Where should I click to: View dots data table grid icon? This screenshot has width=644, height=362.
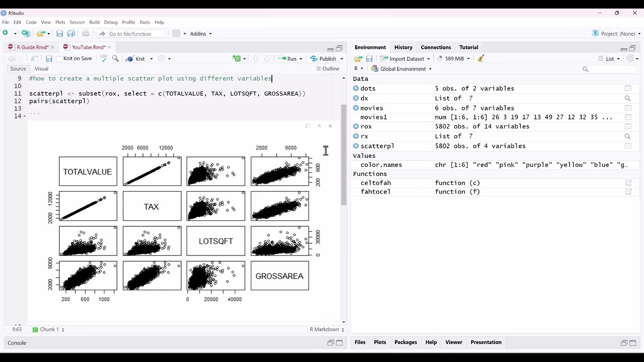click(x=628, y=88)
